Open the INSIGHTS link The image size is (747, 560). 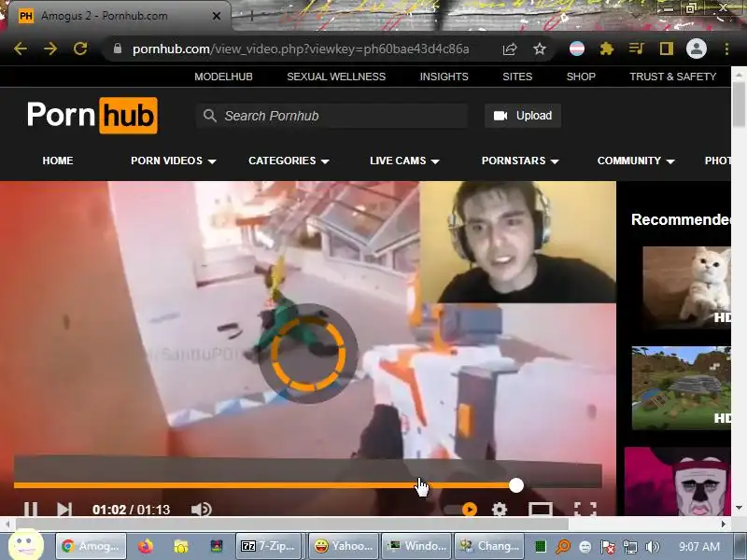444,77
